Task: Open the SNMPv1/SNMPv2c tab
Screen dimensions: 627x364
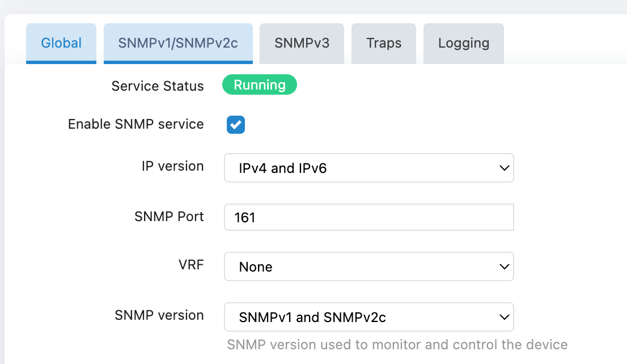Action: pyautogui.click(x=178, y=43)
